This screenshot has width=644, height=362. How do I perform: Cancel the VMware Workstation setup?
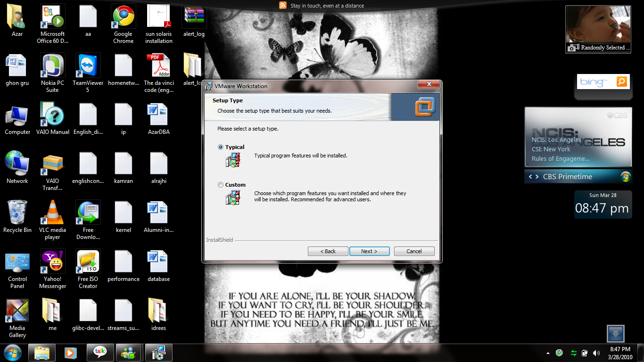pos(414,251)
